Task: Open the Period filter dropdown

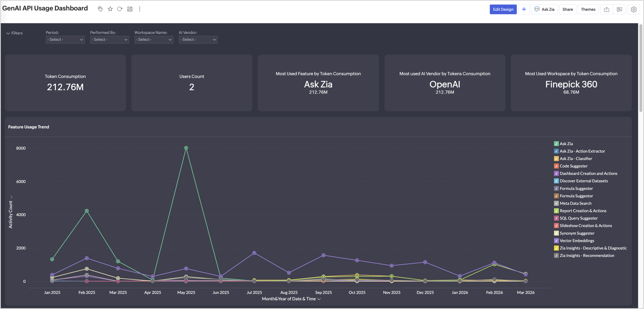Action: click(x=65, y=40)
